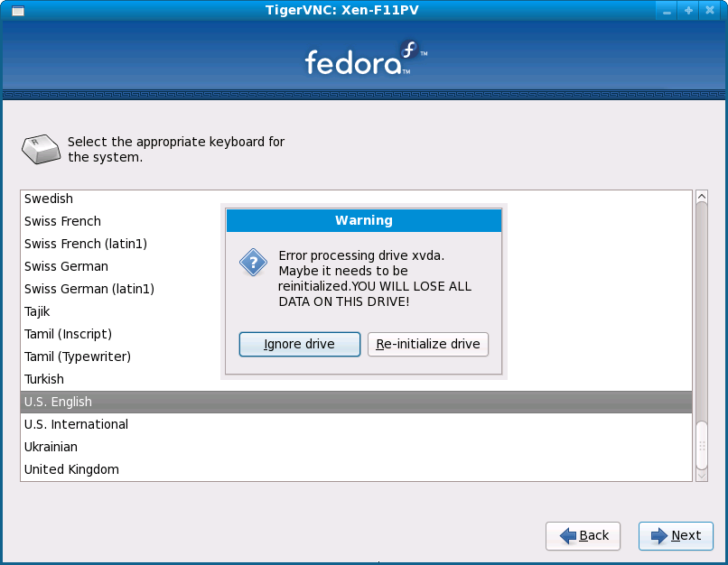This screenshot has height=565, width=728.
Task: Click the Next button
Action: pyautogui.click(x=676, y=536)
